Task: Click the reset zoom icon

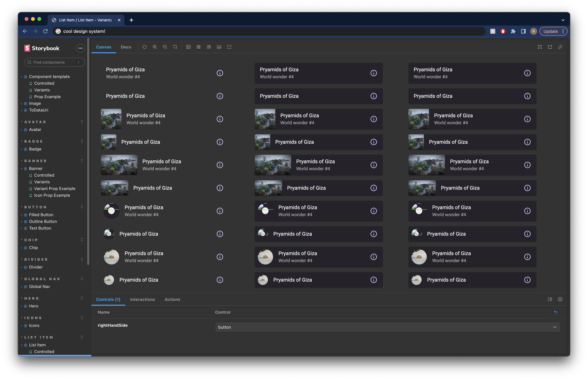Action: tap(175, 47)
